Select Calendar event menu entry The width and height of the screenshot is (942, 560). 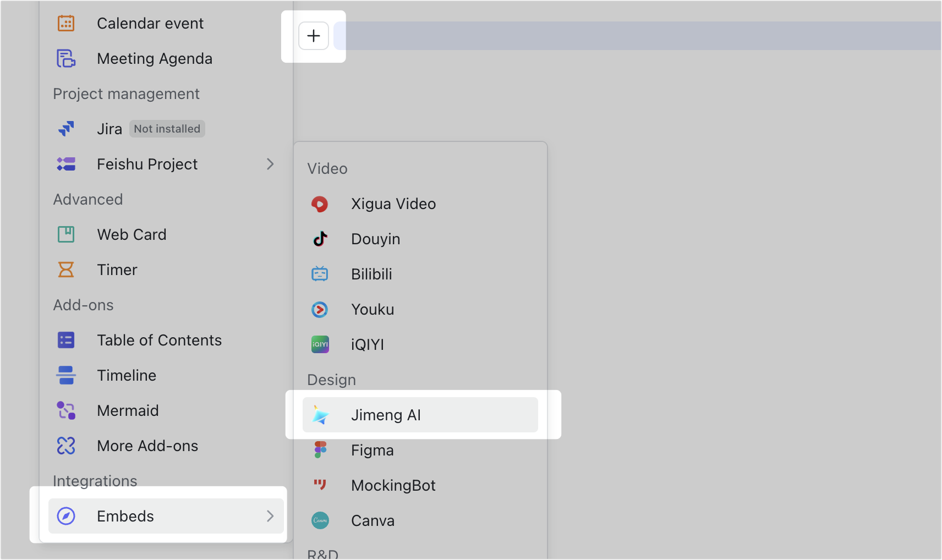166,23
